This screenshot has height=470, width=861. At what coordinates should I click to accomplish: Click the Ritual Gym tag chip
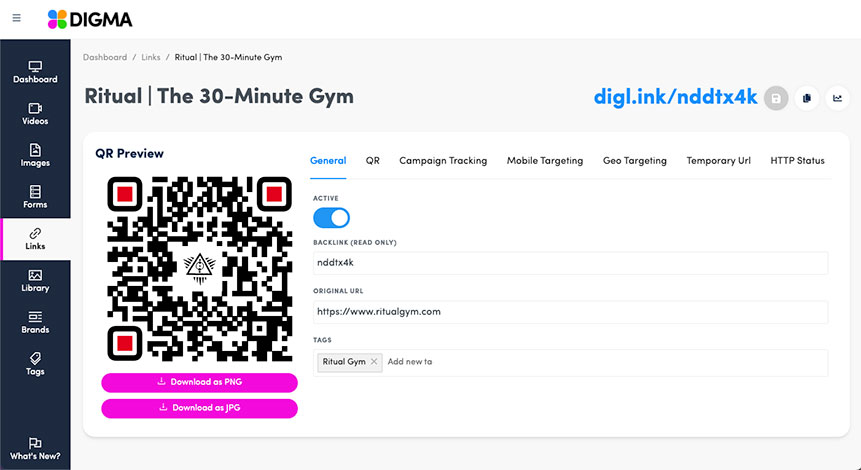pyautogui.click(x=350, y=362)
